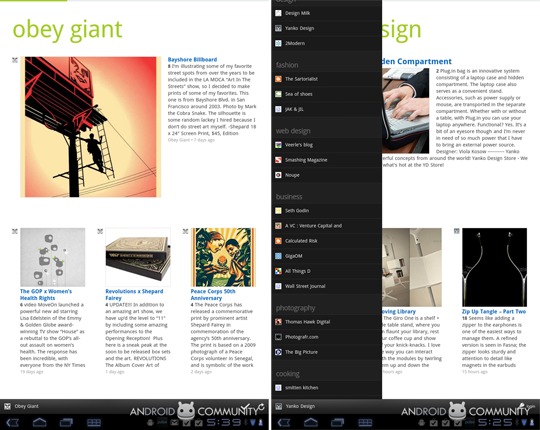Select Yanko Design feed in the list
540x430 pixels.
(326, 28)
